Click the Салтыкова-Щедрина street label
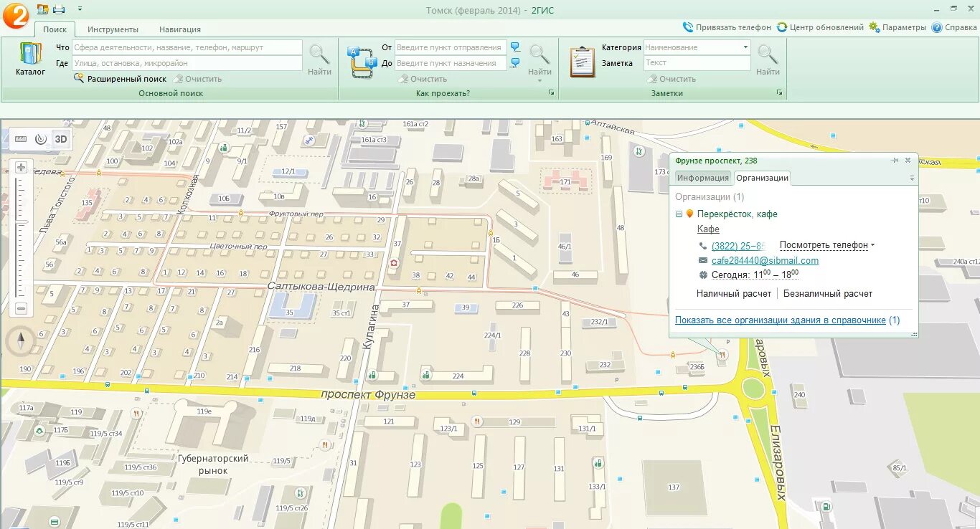Image resolution: width=980 pixels, height=529 pixels. (x=321, y=287)
